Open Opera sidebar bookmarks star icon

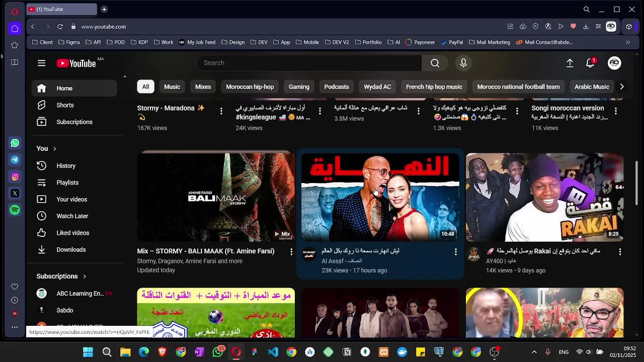point(15,45)
